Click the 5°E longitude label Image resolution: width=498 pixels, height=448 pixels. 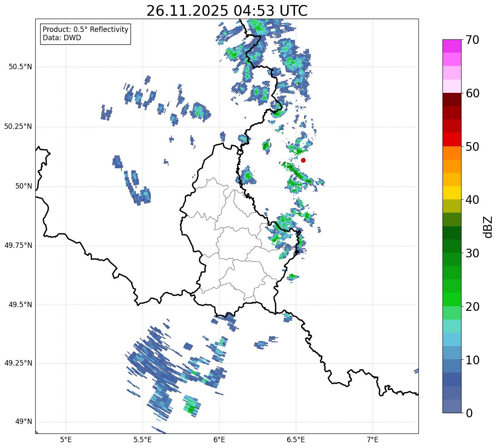(66, 439)
